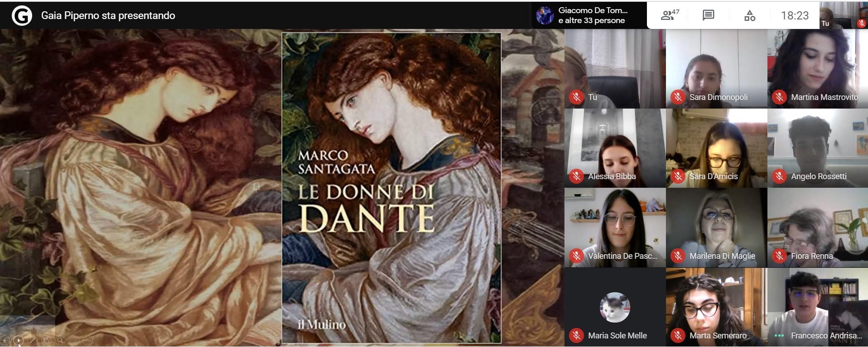This screenshot has height=347, width=868.
Task: Click the magnifier zoom icon in slideshow controls
Action: [x=60, y=341]
